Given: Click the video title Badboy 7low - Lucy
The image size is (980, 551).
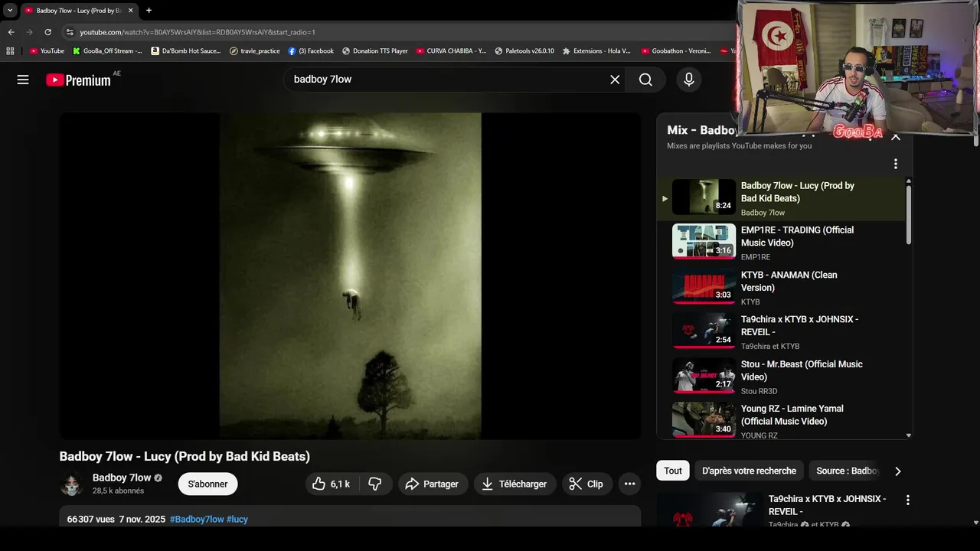Looking at the screenshot, I should pyautogui.click(x=185, y=456).
